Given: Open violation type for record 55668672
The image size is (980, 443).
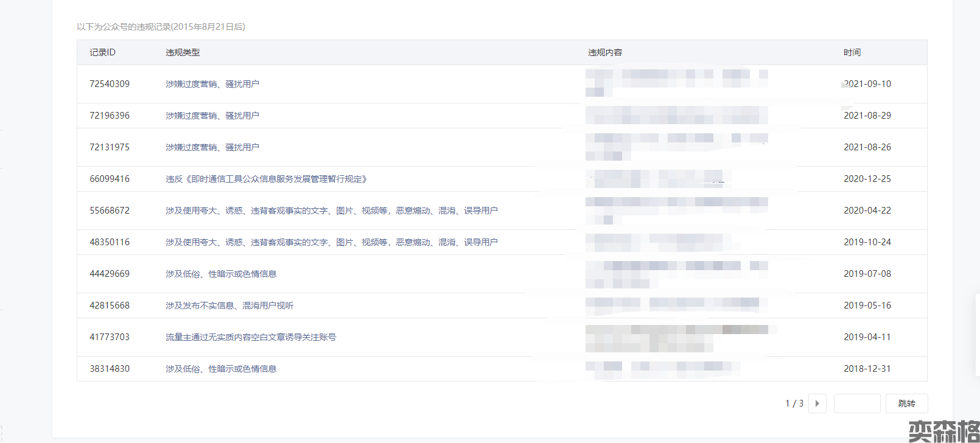Looking at the screenshot, I should click(331, 211).
